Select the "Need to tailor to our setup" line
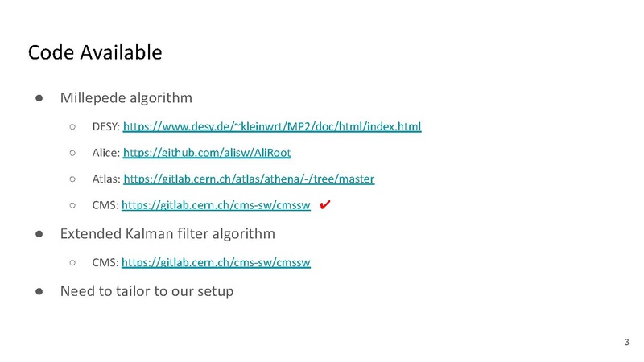Viewport: 644px width, 362px height. (x=147, y=291)
